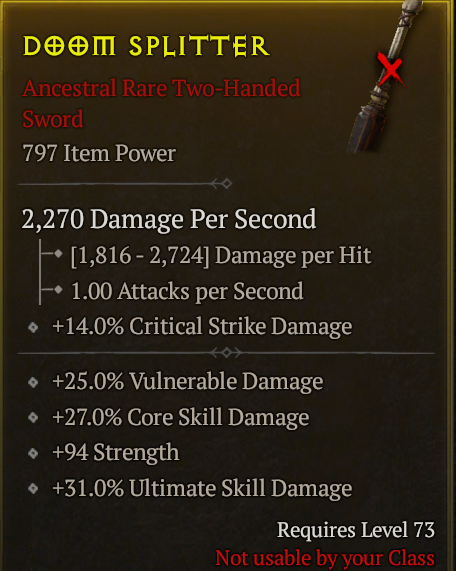Viewport: 456px width, 571px height.
Task: Click the diamond bullet beside Core Skill Damage
Action: point(33,417)
